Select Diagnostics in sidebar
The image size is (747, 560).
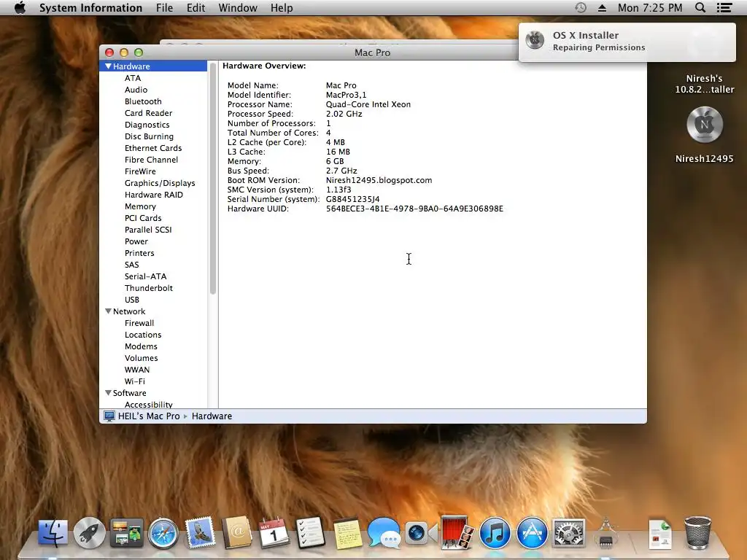147,125
